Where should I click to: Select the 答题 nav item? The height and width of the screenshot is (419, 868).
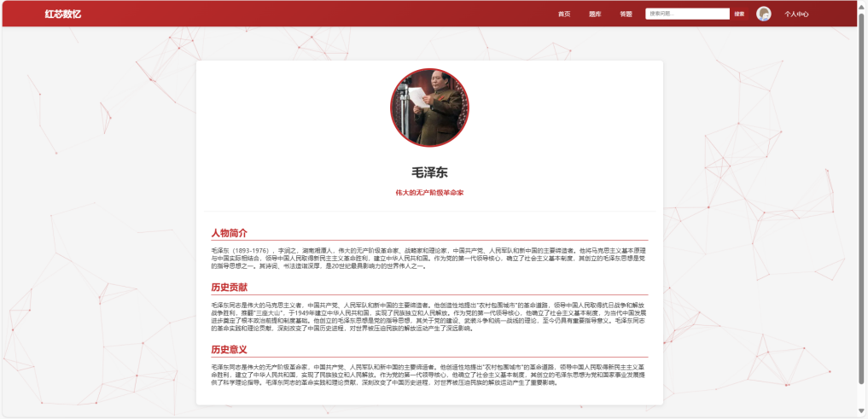coord(626,15)
